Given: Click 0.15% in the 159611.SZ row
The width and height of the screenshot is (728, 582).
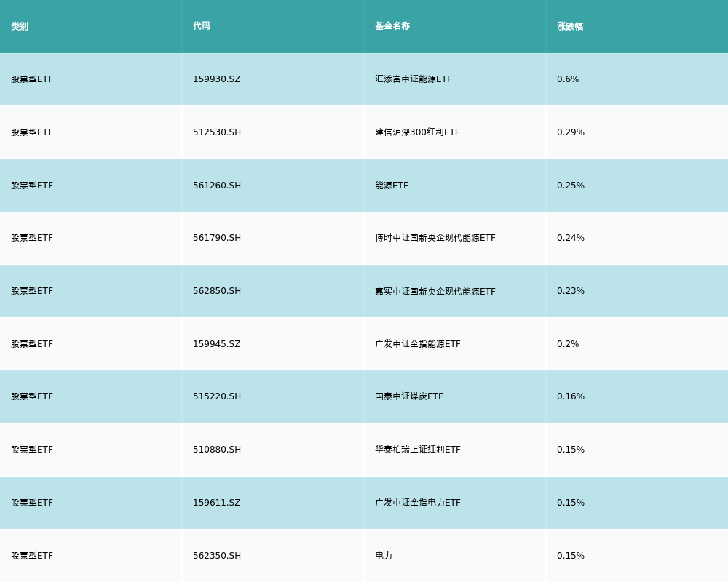Looking at the screenshot, I should click(571, 503).
